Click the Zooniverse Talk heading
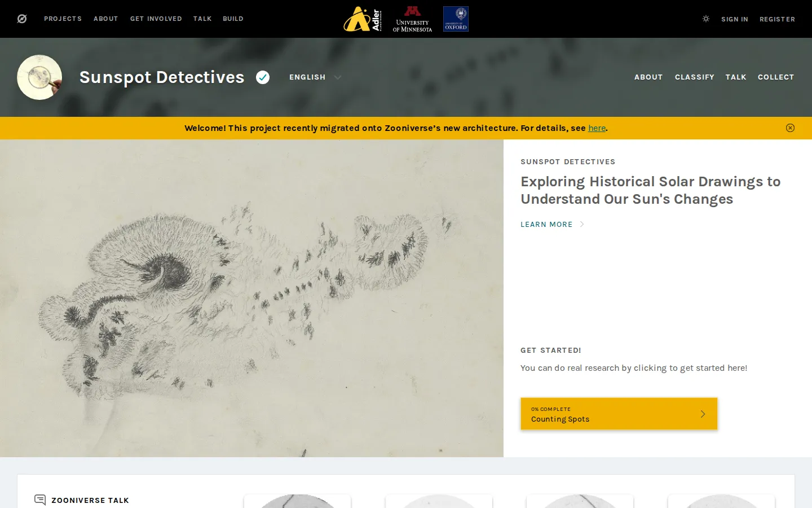Image resolution: width=812 pixels, height=508 pixels. click(x=90, y=500)
